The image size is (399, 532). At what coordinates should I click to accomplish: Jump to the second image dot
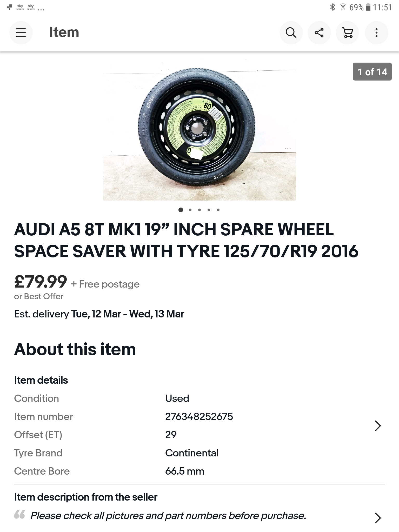tap(190, 210)
